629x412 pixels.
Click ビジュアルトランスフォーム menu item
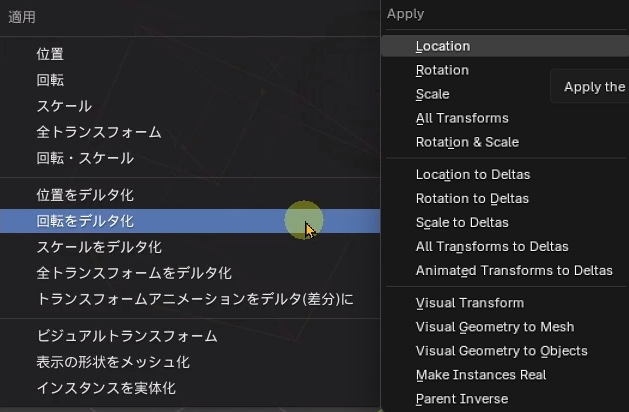(x=126, y=336)
